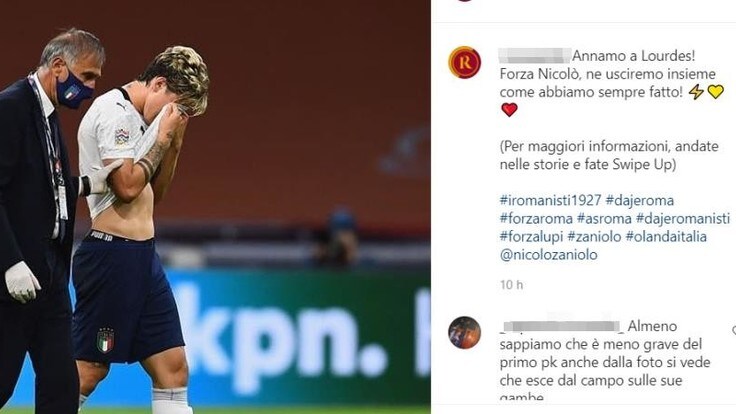Open the #olandaitalia hashtag
The width and height of the screenshot is (736, 414).
(x=666, y=237)
